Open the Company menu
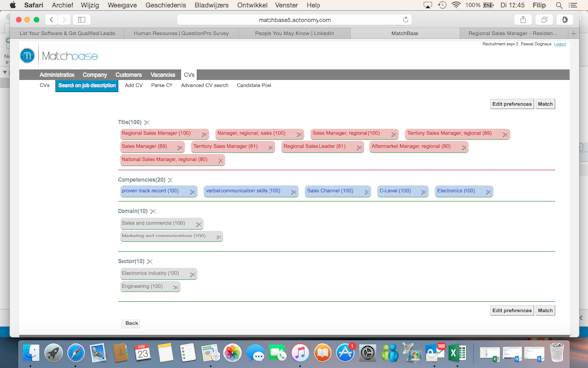The width and height of the screenshot is (588, 368). 95,75
